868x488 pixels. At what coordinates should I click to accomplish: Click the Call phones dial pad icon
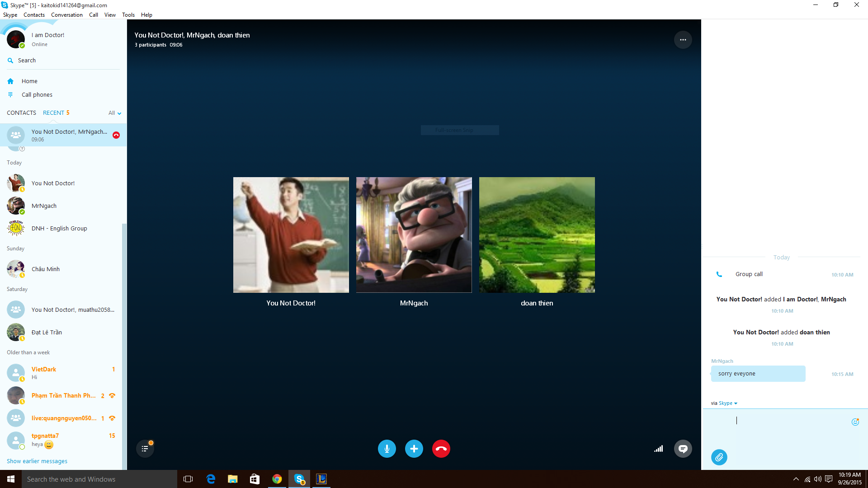coord(10,94)
